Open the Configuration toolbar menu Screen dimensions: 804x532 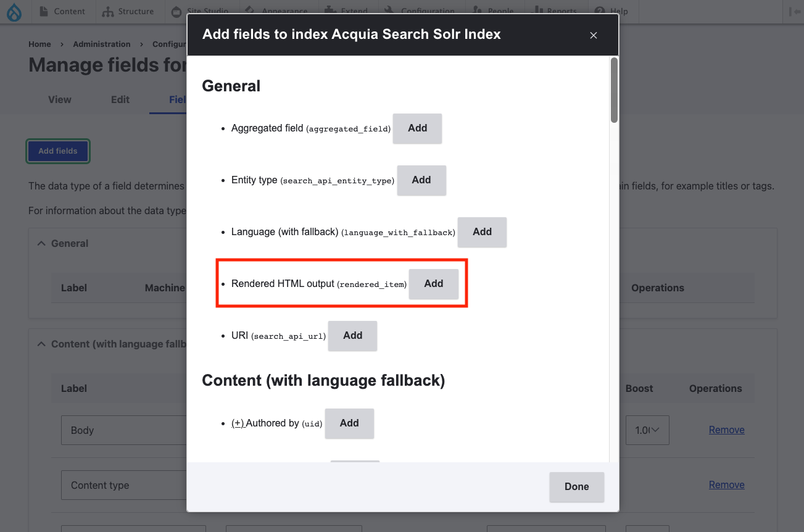pos(419,12)
